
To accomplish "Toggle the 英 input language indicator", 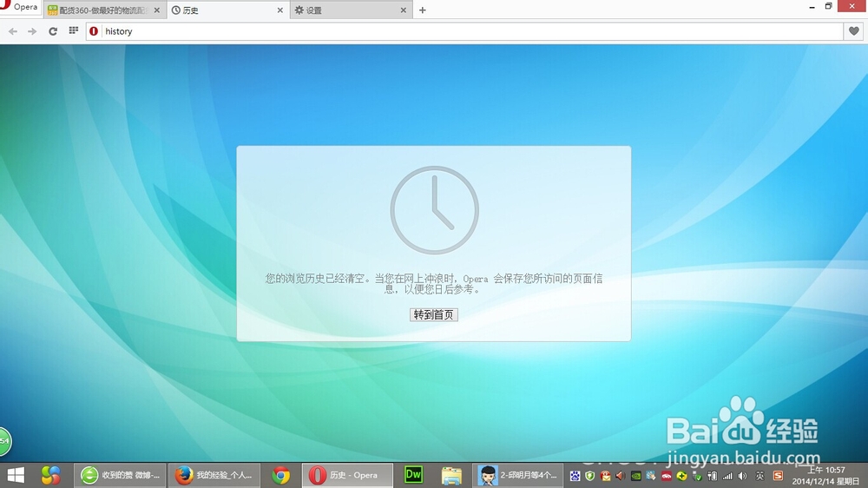I will click(x=760, y=476).
